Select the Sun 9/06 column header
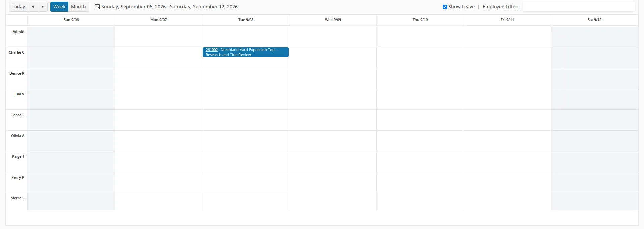 [71, 20]
